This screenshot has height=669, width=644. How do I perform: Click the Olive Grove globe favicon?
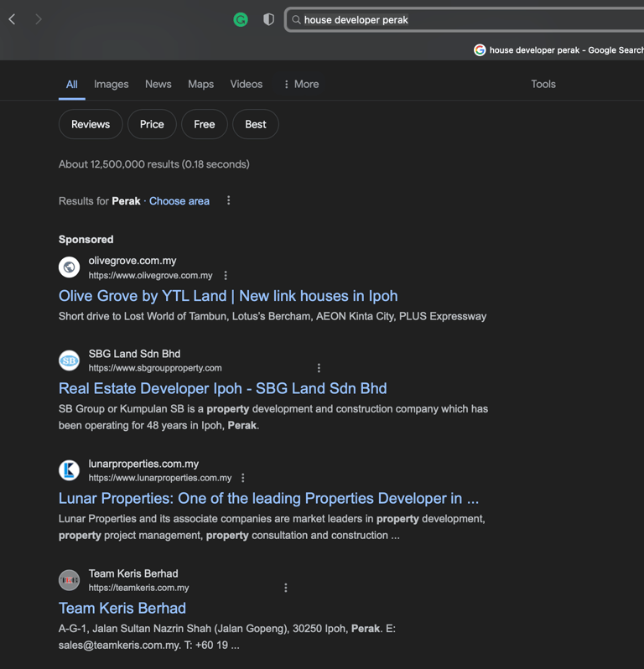click(70, 267)
